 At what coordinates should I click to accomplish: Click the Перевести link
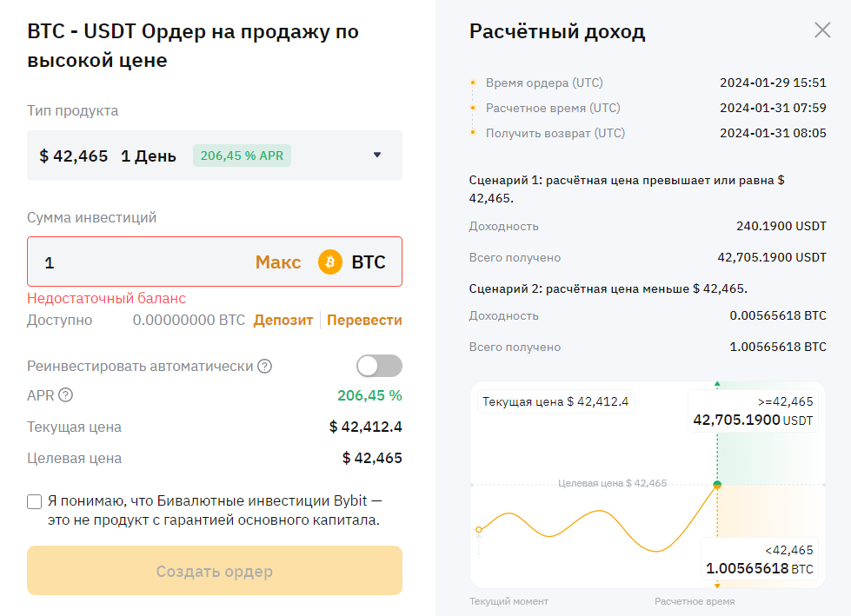pos(364,320)
